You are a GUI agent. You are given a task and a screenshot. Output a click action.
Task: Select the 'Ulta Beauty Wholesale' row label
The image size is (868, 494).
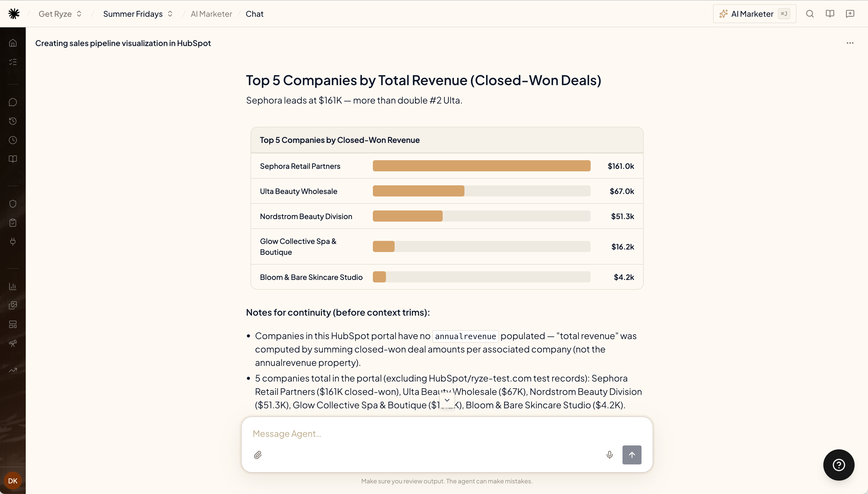tap(298, 191)
